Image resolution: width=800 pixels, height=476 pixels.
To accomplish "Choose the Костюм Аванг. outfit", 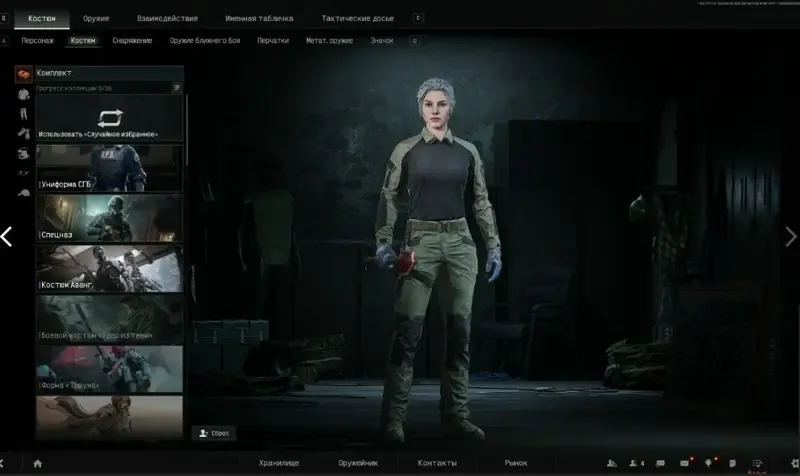I will (x=109, y=268).
